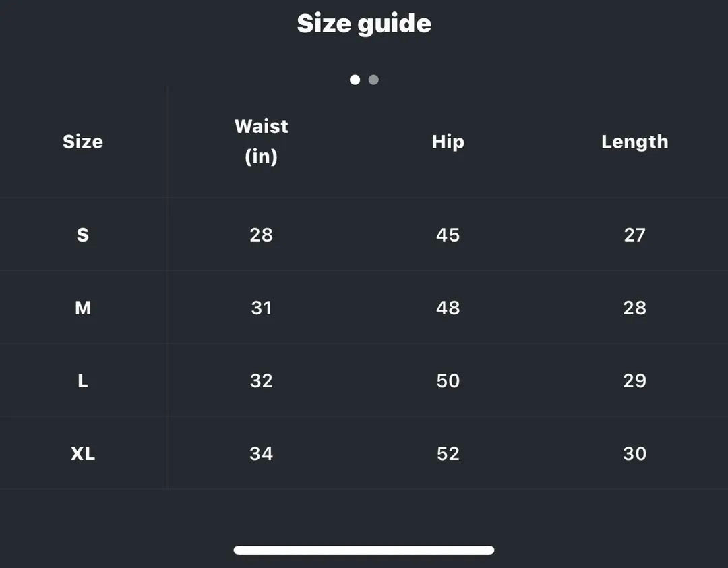Click the size S length value 27
The height and width of the screenshot is (568, 728).
[634, 235]
